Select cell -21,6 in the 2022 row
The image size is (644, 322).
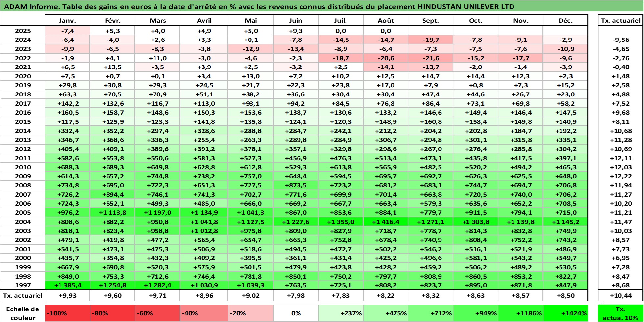(431, 58)
